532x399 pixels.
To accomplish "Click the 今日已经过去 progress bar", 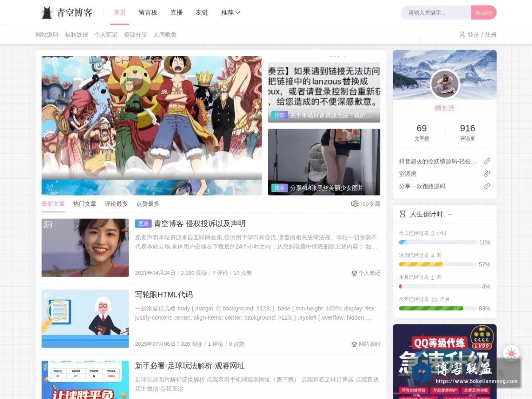I will [438, 243].
